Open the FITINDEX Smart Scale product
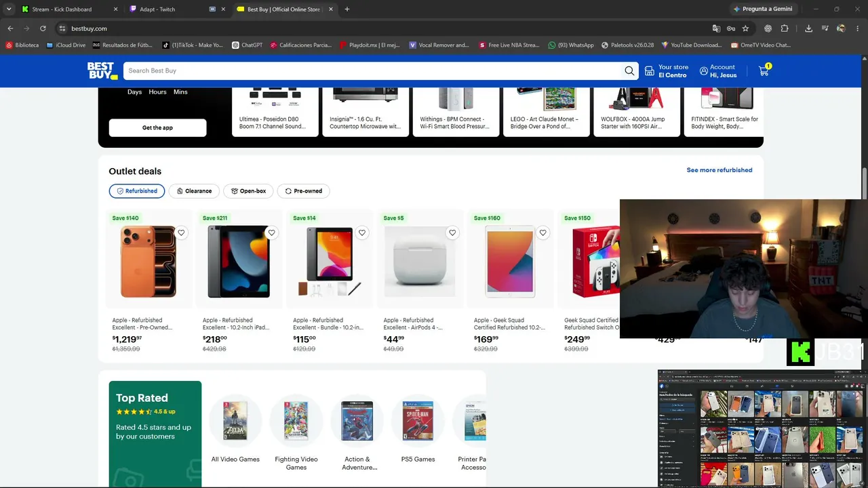868x488 pixels. (x=724, y=112)
